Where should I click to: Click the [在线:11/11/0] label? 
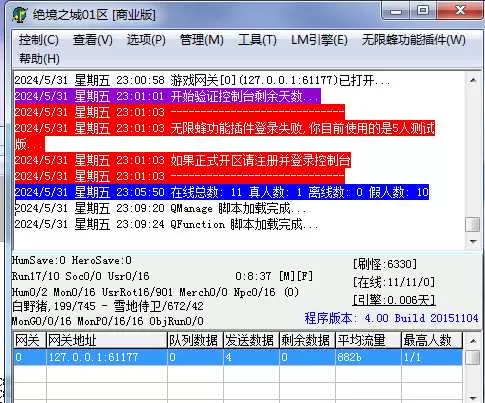coord(394,282)
